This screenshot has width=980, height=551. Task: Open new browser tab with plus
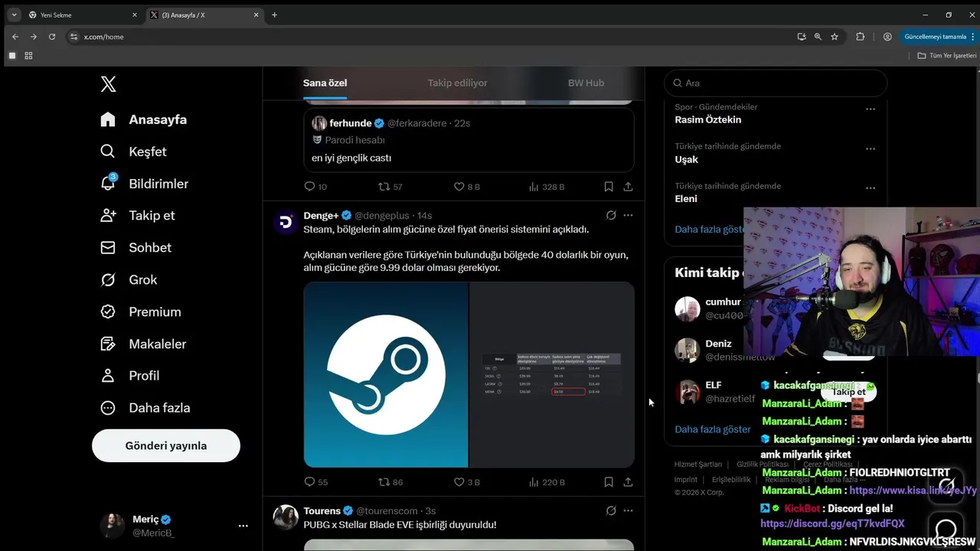[x=274, y=15]
